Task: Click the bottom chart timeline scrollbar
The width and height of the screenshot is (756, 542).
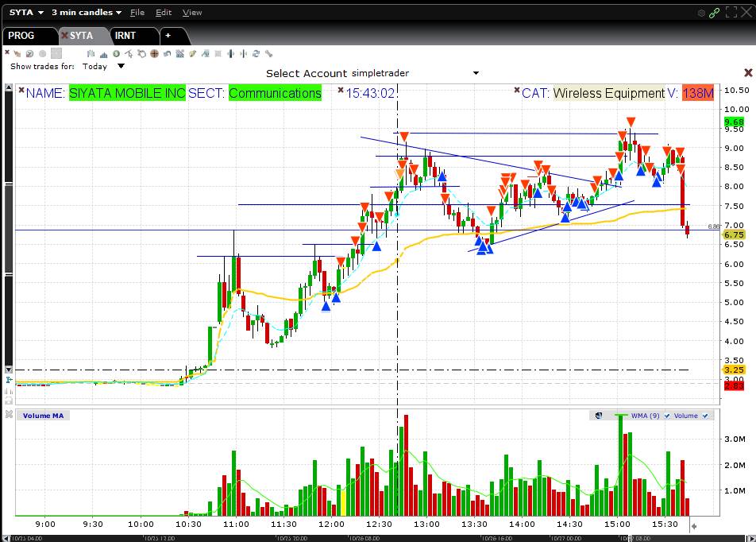Action: [378, 536]
